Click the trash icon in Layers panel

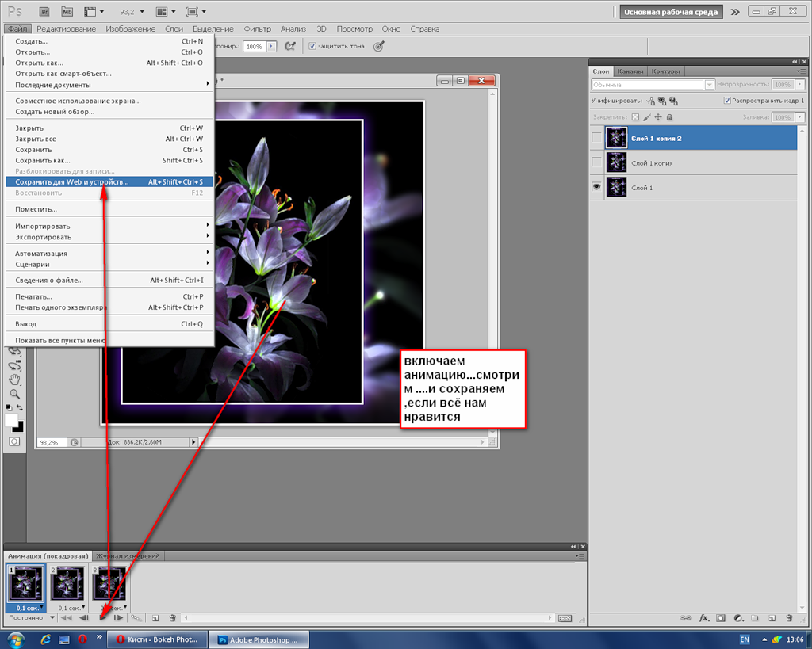(x=789, y=617)
